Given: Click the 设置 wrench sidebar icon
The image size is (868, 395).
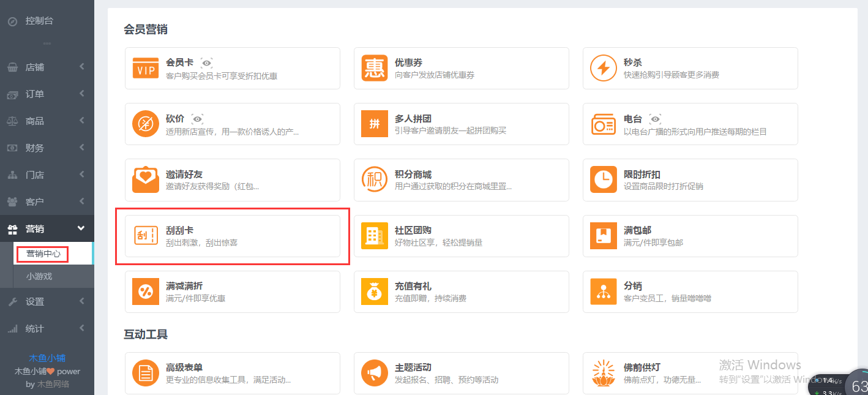Looking at the screenshot, I should point(12,302).
